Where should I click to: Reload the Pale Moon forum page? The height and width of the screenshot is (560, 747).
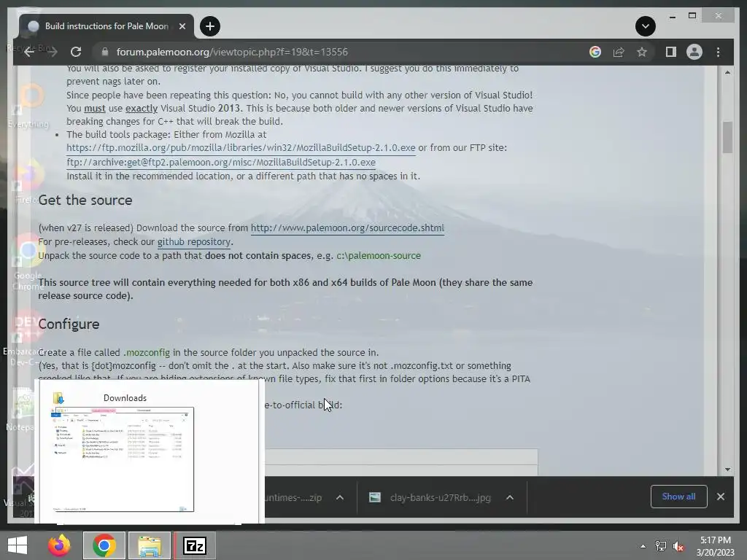(x=76, y=52)
